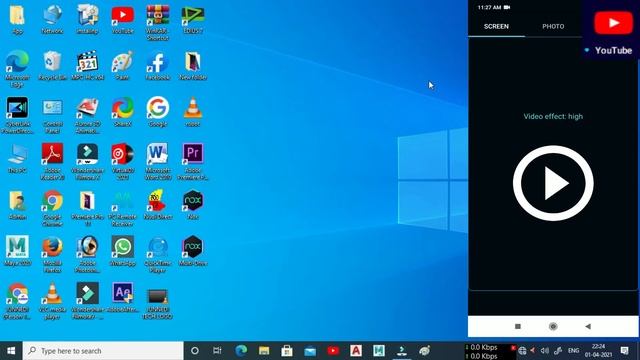Open This PC on the desktop
Screen dimensions: 640x360
click(17, 158)
